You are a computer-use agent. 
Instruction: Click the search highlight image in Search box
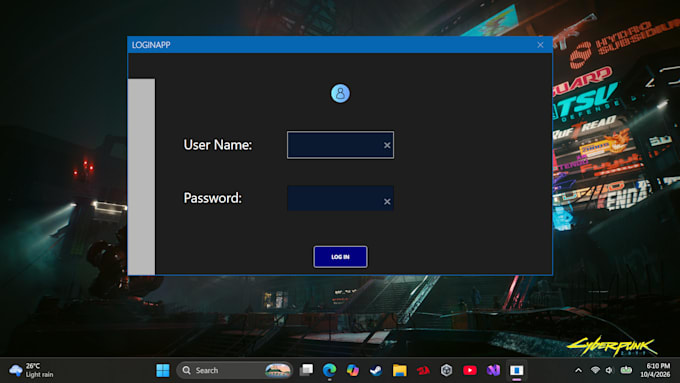(x=278, y=370)
